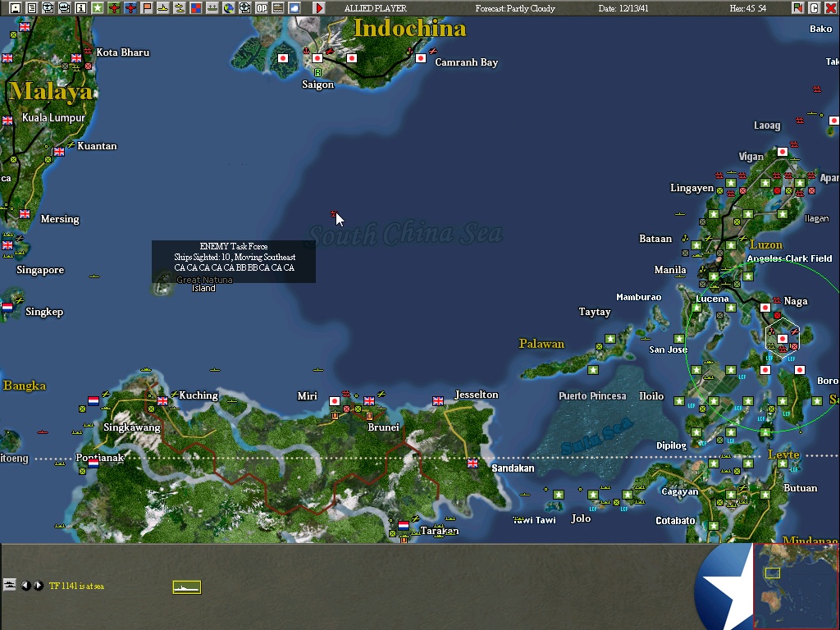Image resolution: width=840 pixels, height=630 pixels.
Task: Click the Japanese flag marker at Naga
Action: pyautogui.click(x=765, y=308)
